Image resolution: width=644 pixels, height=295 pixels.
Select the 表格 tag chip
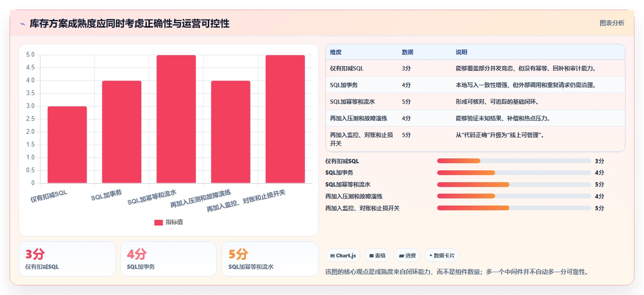click(377, 256)
